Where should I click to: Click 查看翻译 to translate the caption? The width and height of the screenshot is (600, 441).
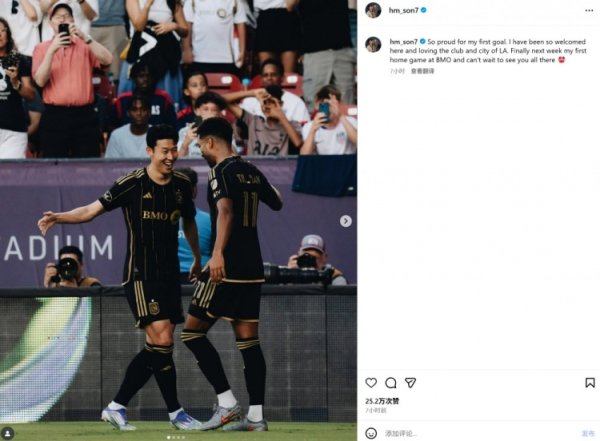422,71
